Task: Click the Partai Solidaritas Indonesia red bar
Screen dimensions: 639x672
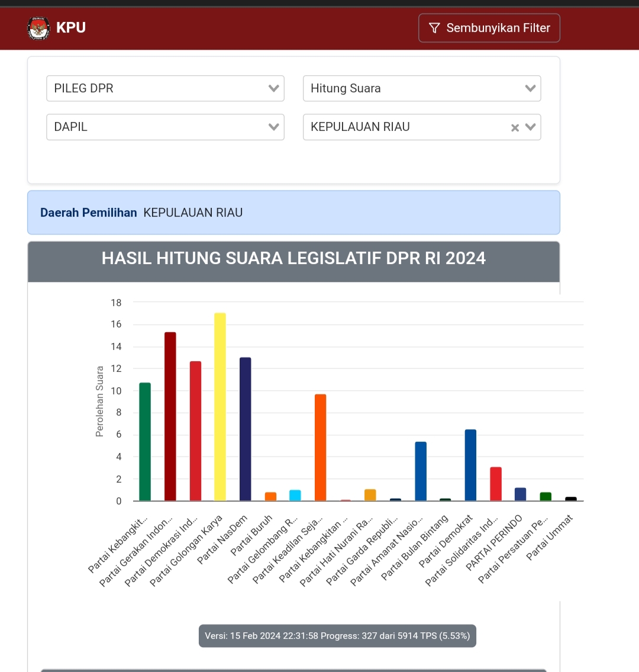Action: 496,484
